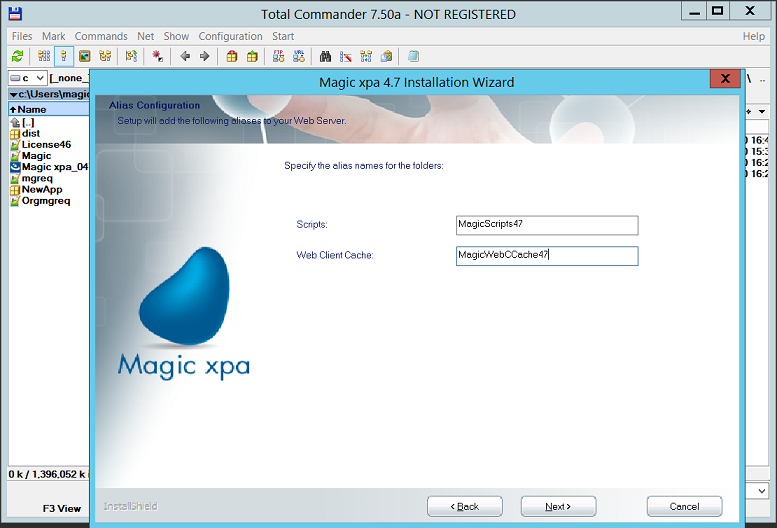The width and height of the screenshot is (777, 528).
Task: Click the Pack files box icon
Action: point(231,56)
